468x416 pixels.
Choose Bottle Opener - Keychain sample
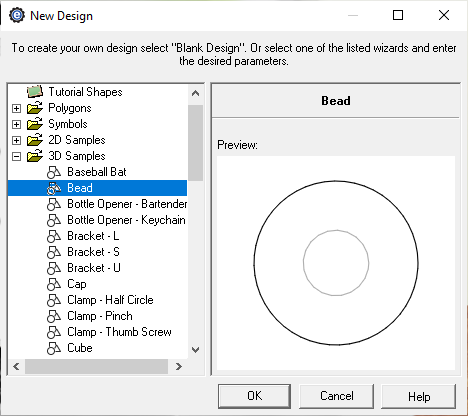pos(126,220)
